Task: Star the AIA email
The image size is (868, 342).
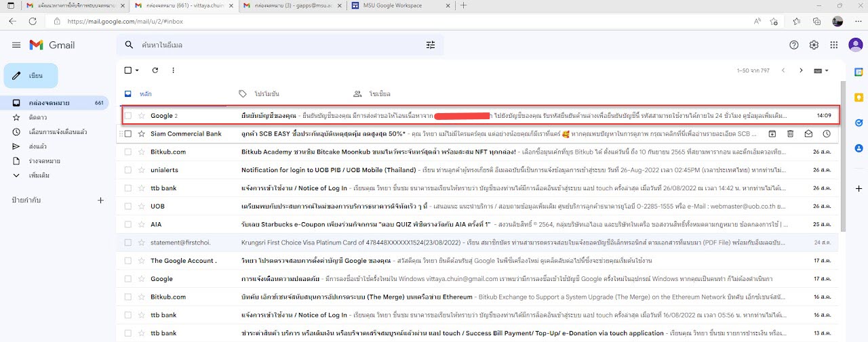Action: 141,224
